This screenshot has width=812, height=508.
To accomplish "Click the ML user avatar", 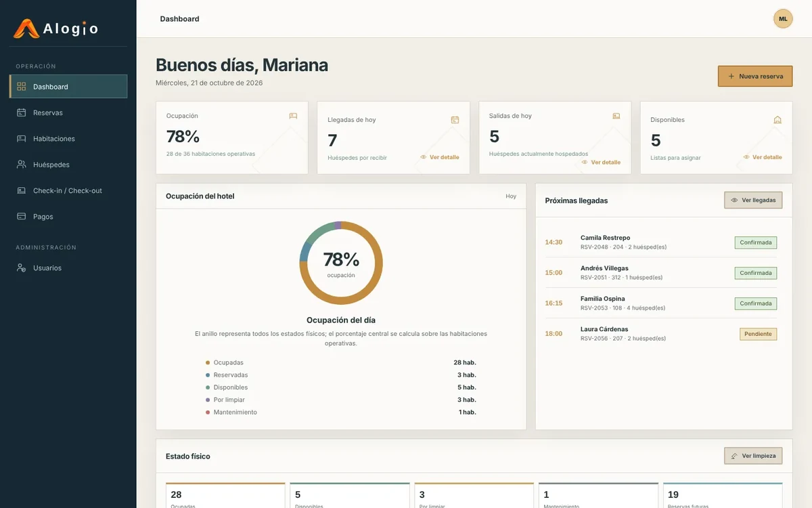I will pos(783,19).
